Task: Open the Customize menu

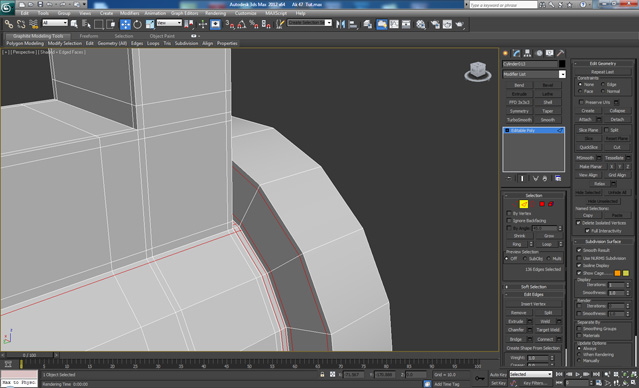Action: tap(245, 13)
